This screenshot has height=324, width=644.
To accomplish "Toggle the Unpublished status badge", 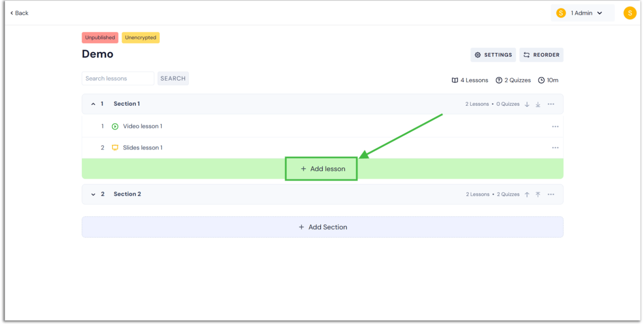I will [100, 37].
